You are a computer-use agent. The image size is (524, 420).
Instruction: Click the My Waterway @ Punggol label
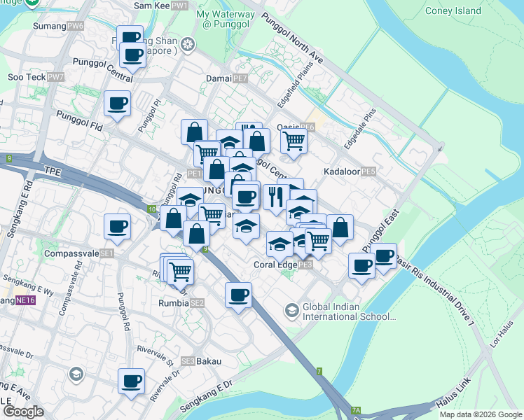point(226,20)
